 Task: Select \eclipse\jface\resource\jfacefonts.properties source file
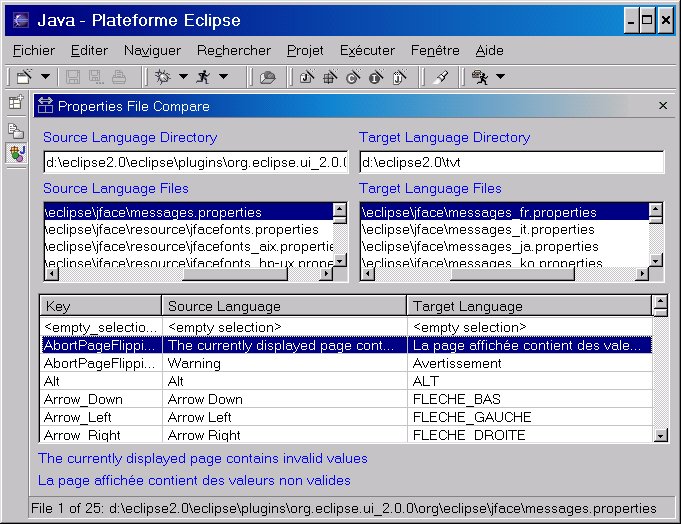coord(188,229)
